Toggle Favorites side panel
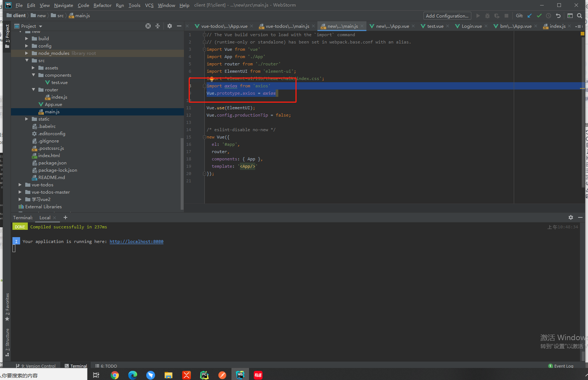Viewport: 588px width, 380px height. click(7, 307)
